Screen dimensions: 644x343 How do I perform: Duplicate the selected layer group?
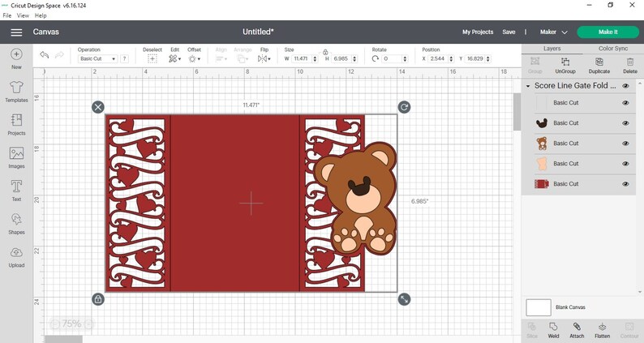(x=599, y=66)
